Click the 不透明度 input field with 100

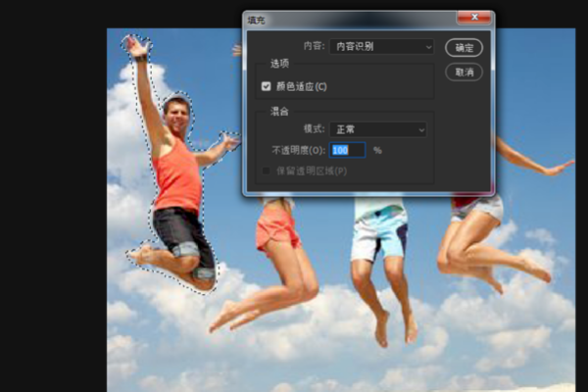[347, 150]
